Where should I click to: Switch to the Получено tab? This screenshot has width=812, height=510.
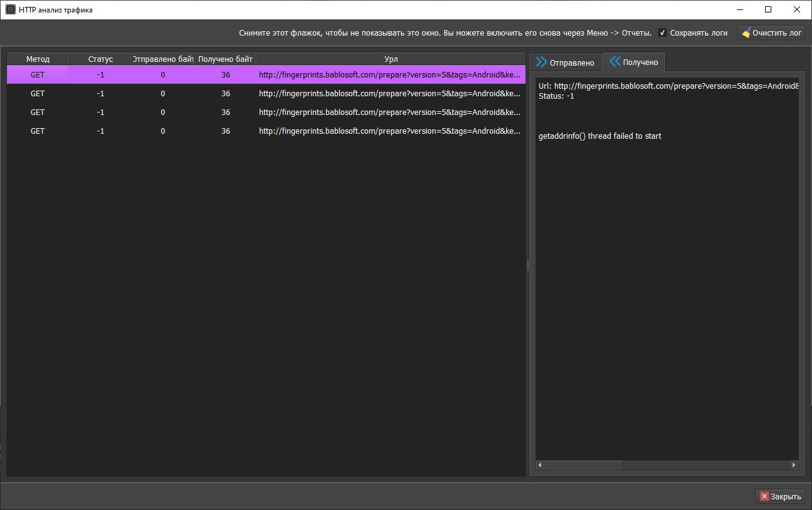(634, 62)
